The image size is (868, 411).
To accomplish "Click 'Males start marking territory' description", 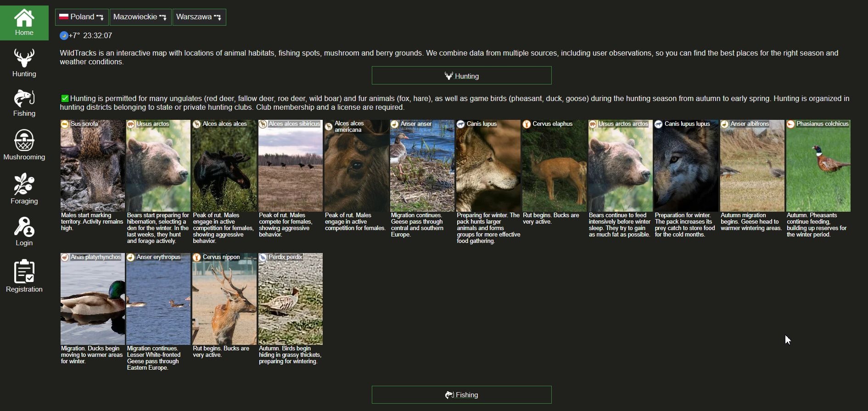I will [92, 222].
